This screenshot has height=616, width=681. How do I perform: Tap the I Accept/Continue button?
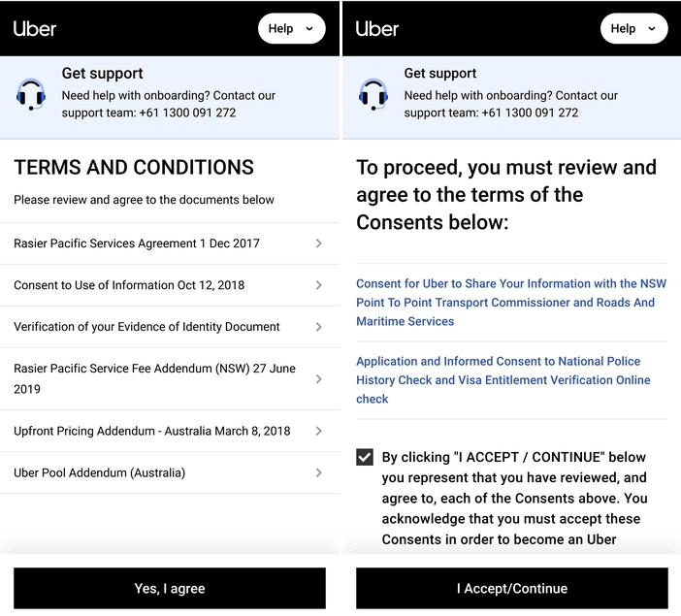512,588
